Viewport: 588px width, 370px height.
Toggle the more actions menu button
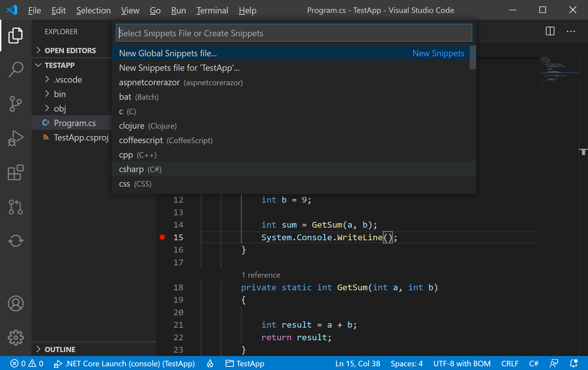click(x=571, y=31)
